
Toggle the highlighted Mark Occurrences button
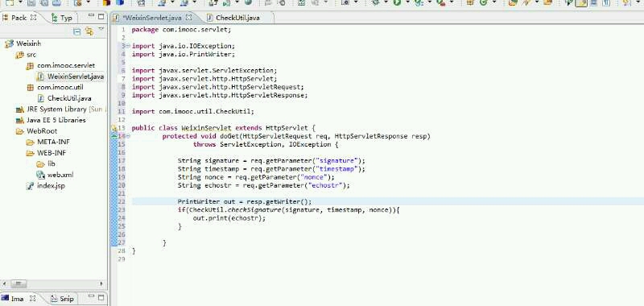coord(580,3)
